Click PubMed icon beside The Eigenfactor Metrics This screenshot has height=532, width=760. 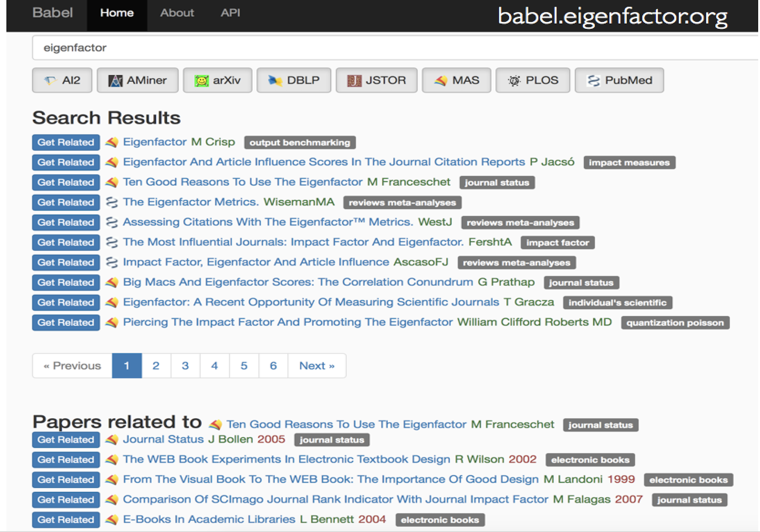112,202
